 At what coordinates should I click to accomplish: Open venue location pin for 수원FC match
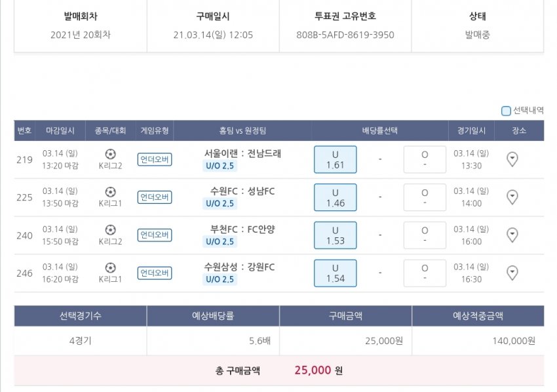(x=512, y=197)
